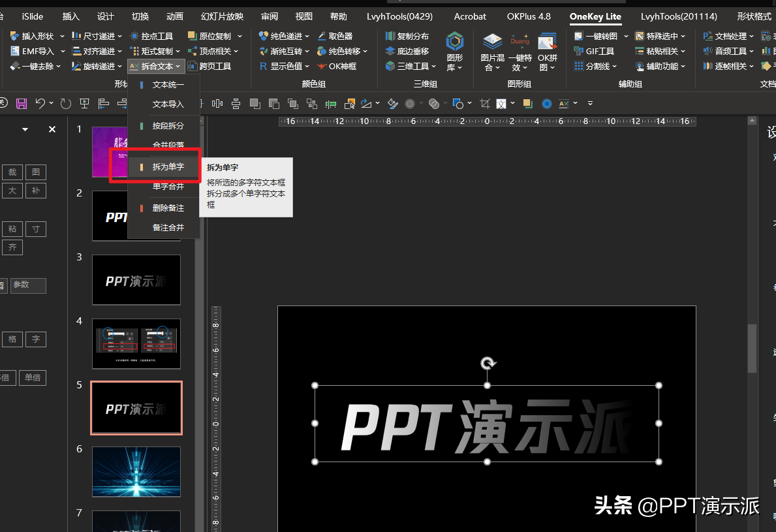Click the Undo arrow icon
776x532 pixels.
(40, 103)
